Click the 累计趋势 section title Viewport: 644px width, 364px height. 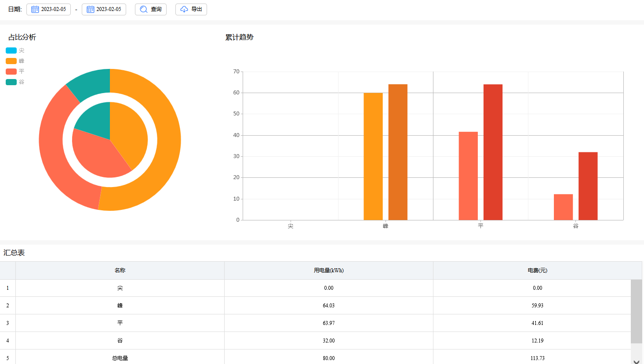(x=240, y=37)
